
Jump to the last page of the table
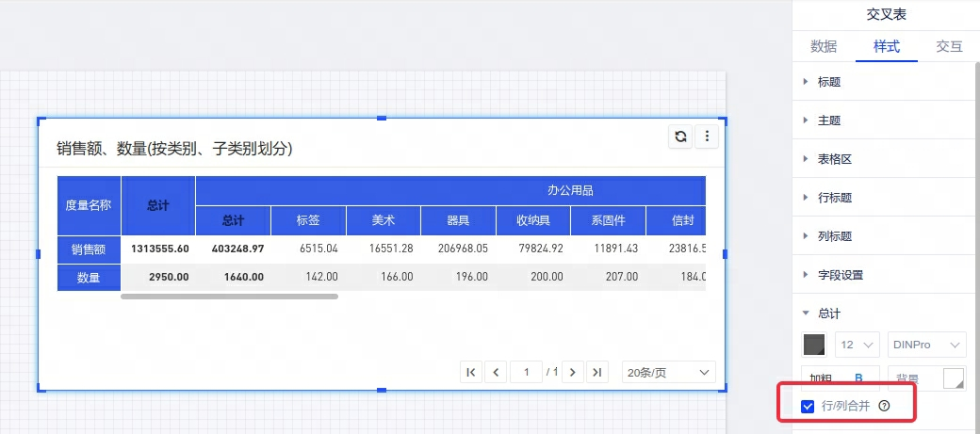point(596,372)
